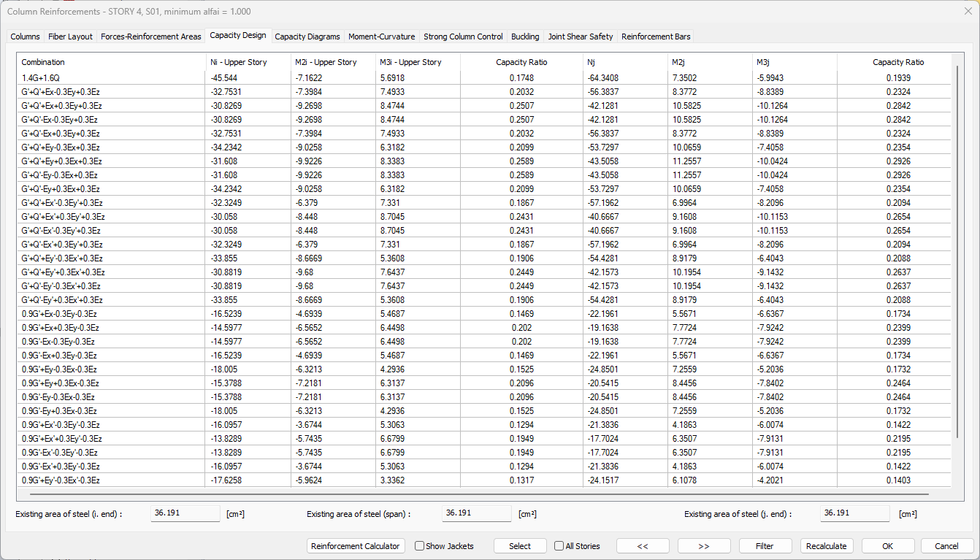
Task: Click the Filter button
Action: [x=765, y=546]
